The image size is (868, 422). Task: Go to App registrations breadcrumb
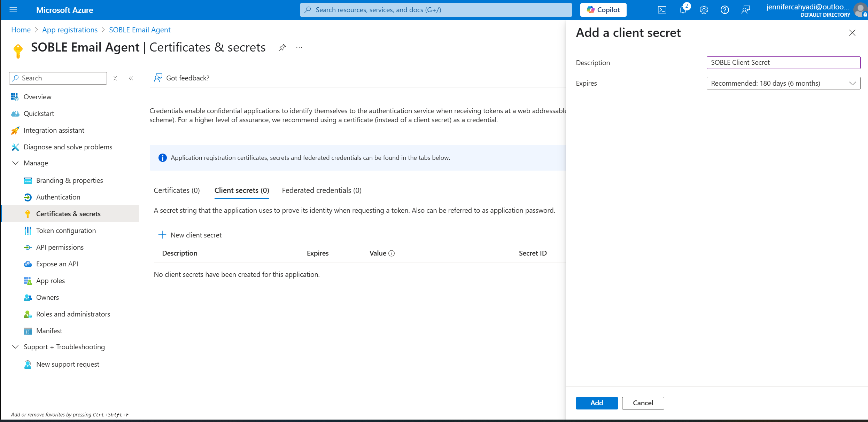point(70,30)
